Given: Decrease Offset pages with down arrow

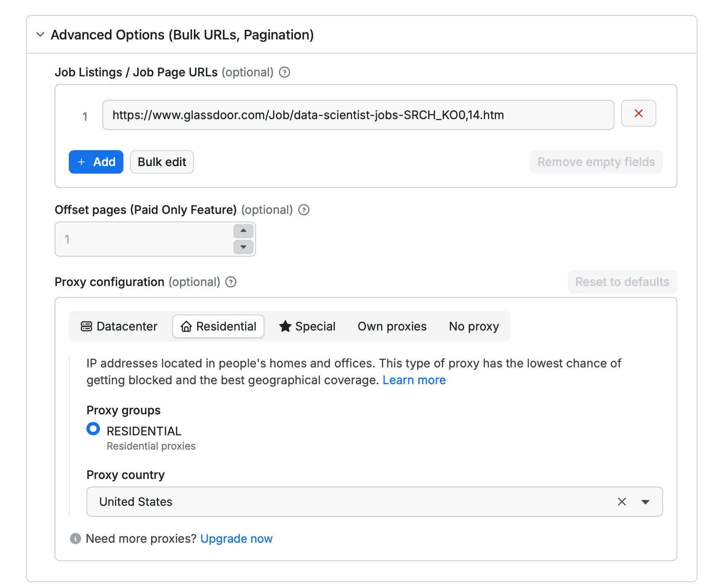Looking at the screenshot, I should pos(243,247).
